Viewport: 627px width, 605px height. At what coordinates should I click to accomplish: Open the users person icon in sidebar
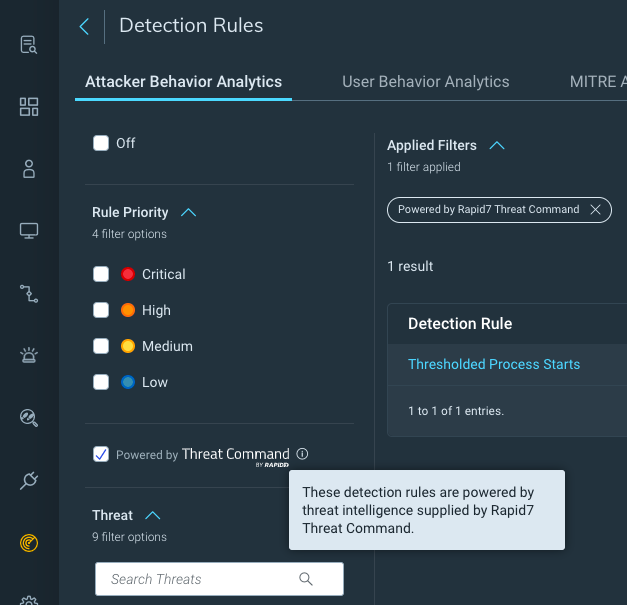pos(29,169)
